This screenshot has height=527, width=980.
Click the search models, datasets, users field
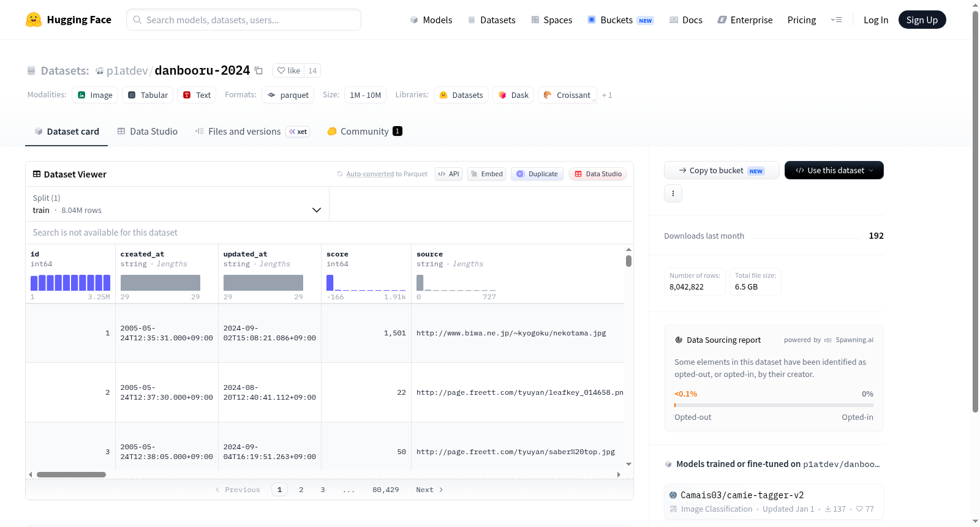tap(244, 20)
